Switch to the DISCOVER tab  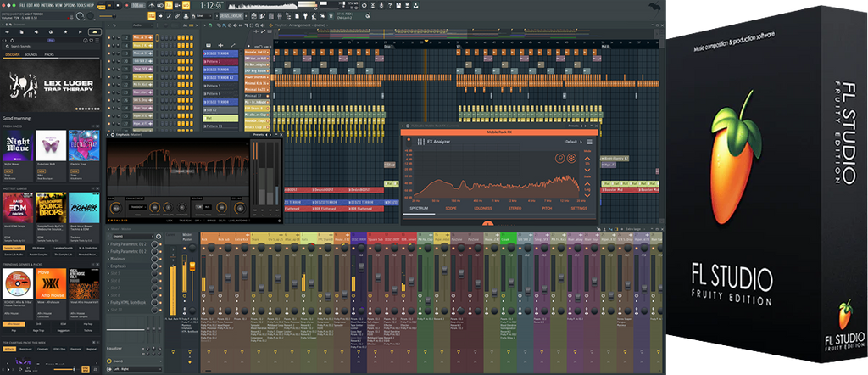tap(12, 55)
